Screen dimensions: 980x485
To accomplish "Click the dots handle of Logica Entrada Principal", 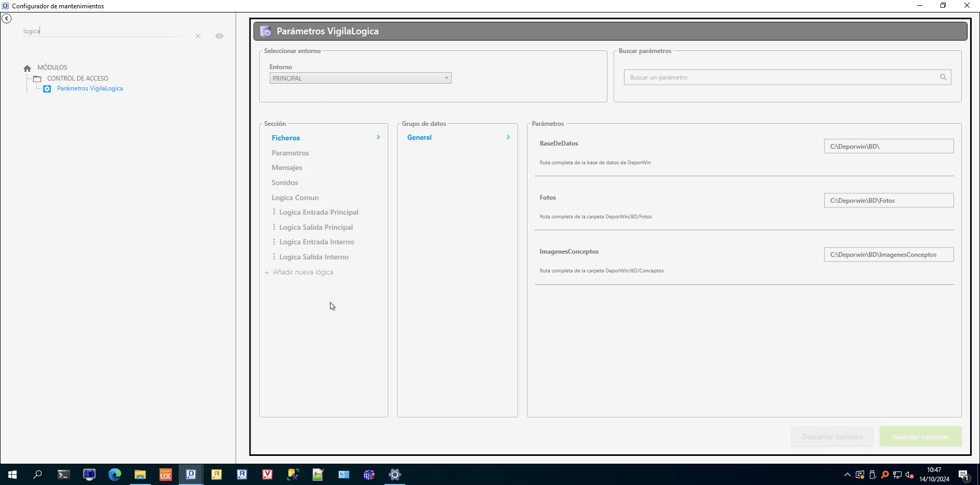I will [274, 212].
